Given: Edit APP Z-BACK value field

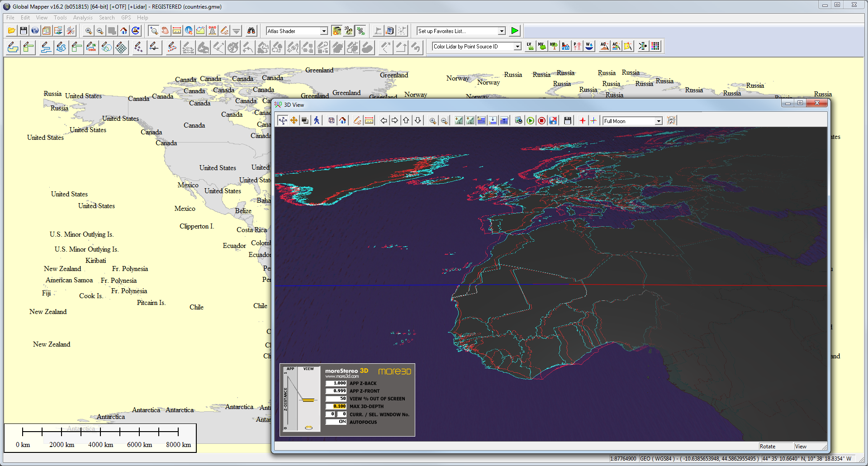Looking at the screenshot, I should tap(336, 383).
